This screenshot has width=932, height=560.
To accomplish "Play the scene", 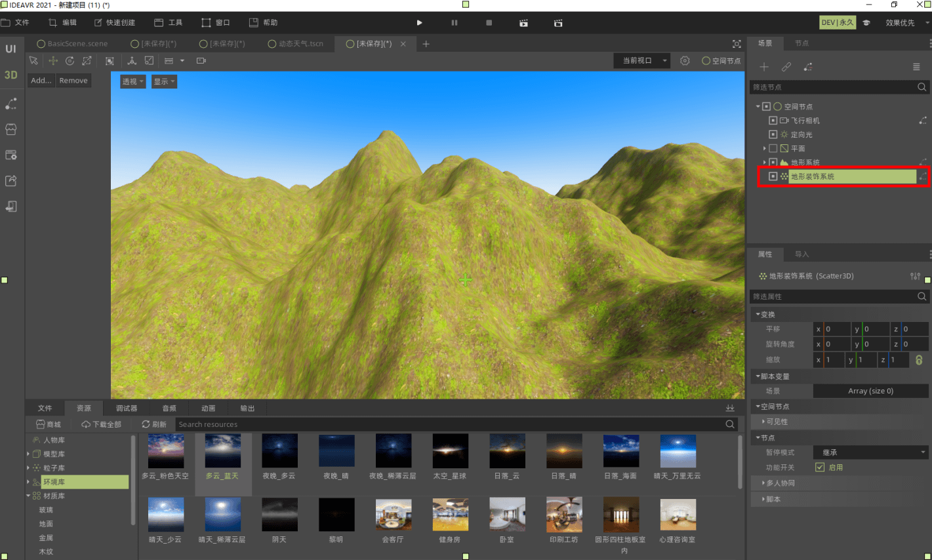I will (420, 22).
